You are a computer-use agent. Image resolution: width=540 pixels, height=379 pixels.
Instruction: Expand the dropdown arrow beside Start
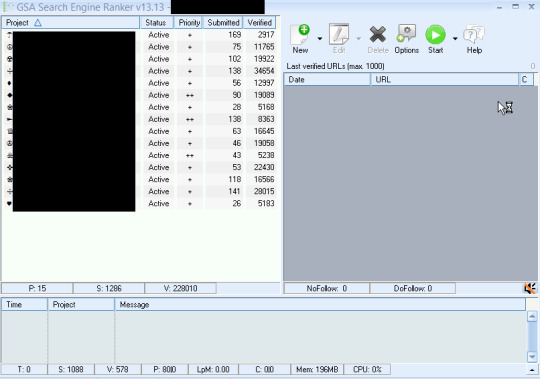pyautogui.click(x=455, y=39)
